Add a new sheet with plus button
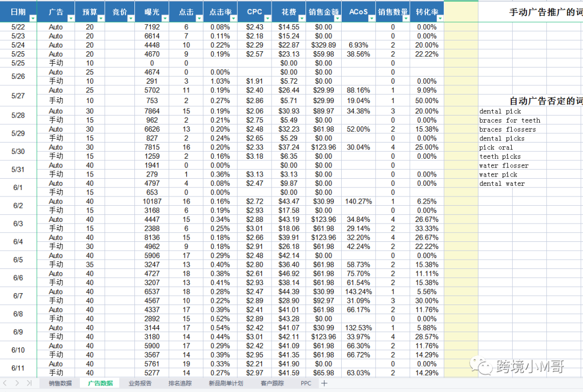The image size is (583, 392). pos(324,383)
